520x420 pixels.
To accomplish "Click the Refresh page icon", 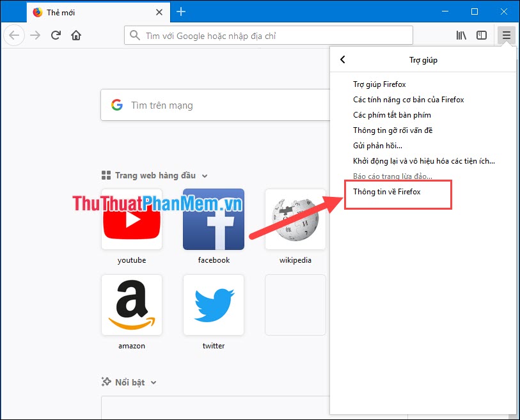I will [56, 35].
